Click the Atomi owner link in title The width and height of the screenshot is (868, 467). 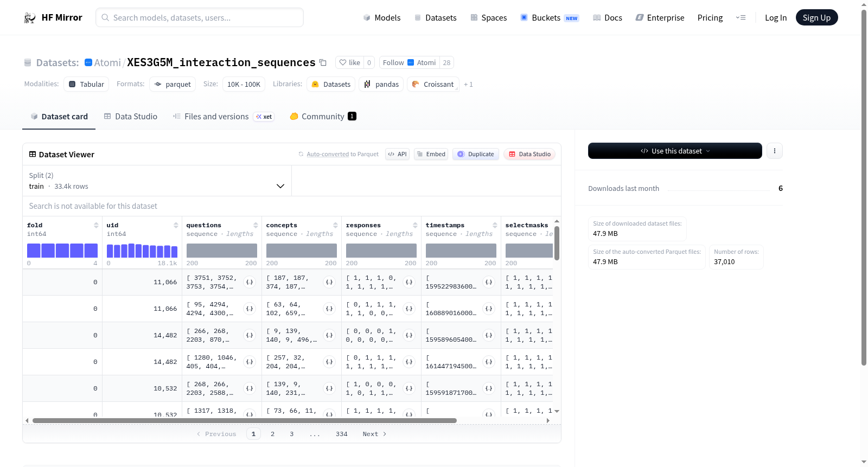(x=107, y=62)
